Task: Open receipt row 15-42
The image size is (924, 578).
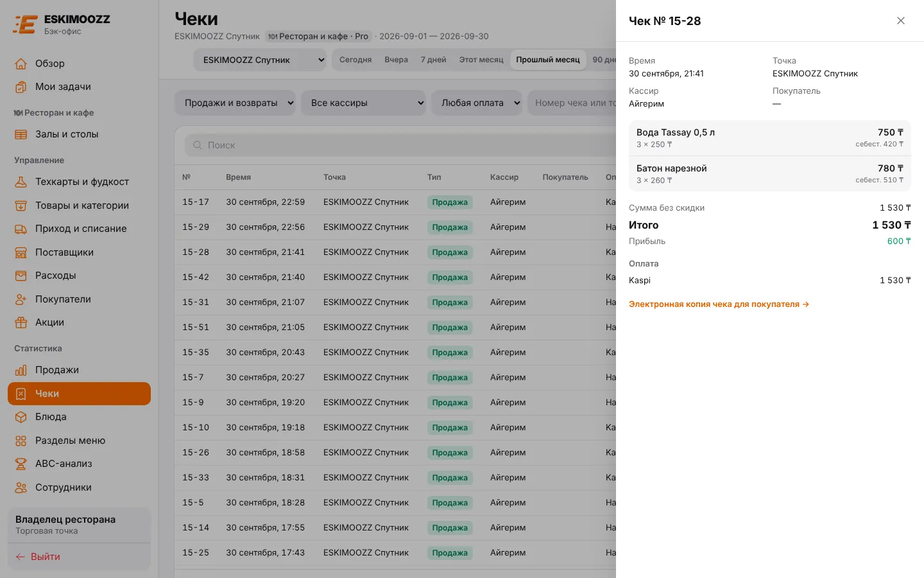Action: tap(395, 277)
